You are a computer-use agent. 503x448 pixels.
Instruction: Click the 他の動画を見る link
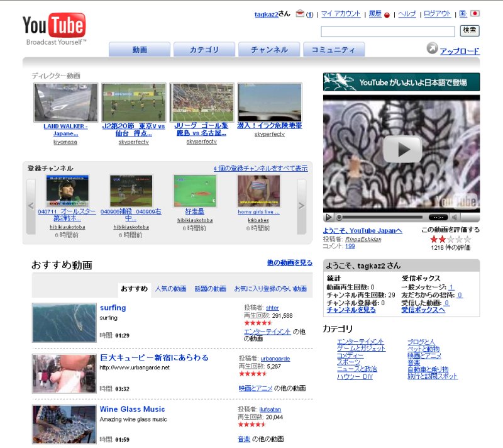click(x=290, y=262)
